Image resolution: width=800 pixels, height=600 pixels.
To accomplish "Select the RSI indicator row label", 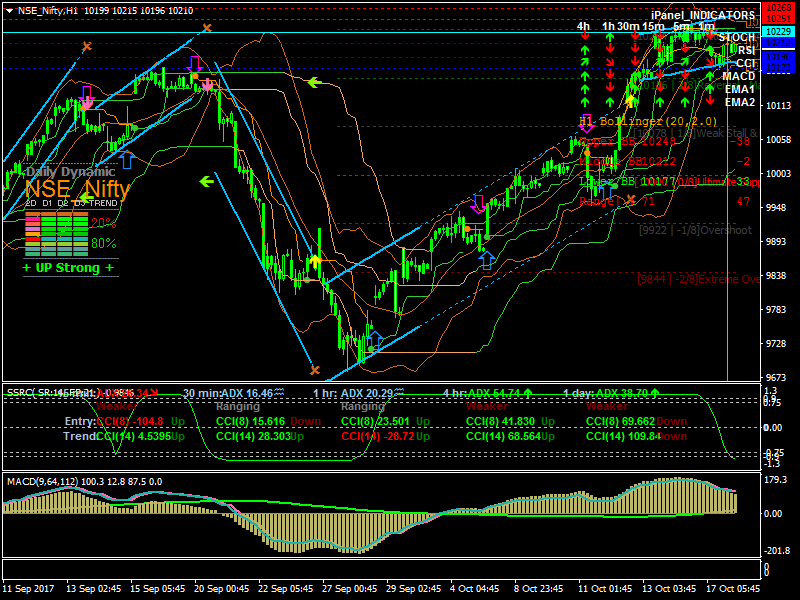I will point(746,50).
